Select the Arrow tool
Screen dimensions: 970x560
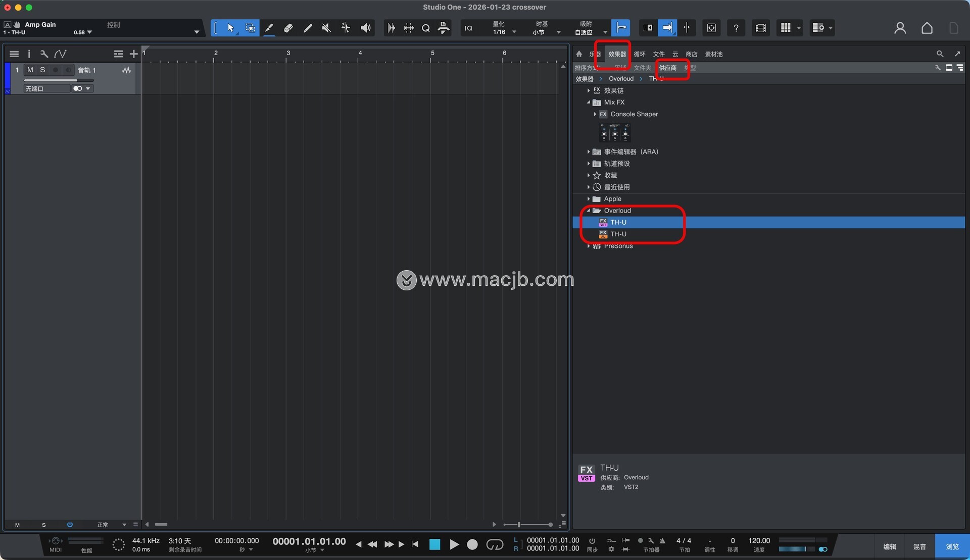(231, 28)
